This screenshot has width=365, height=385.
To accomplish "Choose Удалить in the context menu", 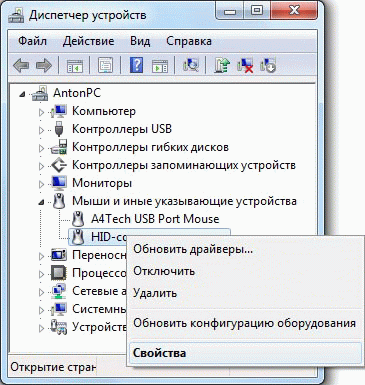I will tap(246, 293).
